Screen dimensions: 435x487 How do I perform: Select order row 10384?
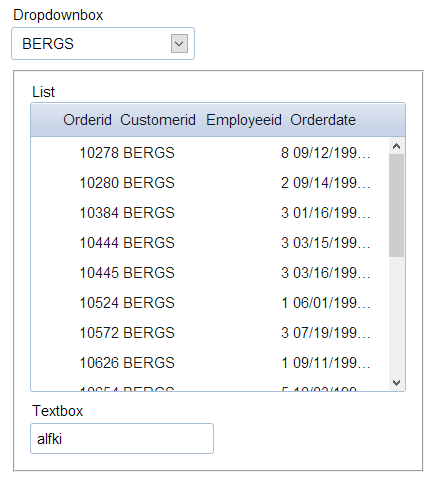pyautogui.click(x=210, y=213)
